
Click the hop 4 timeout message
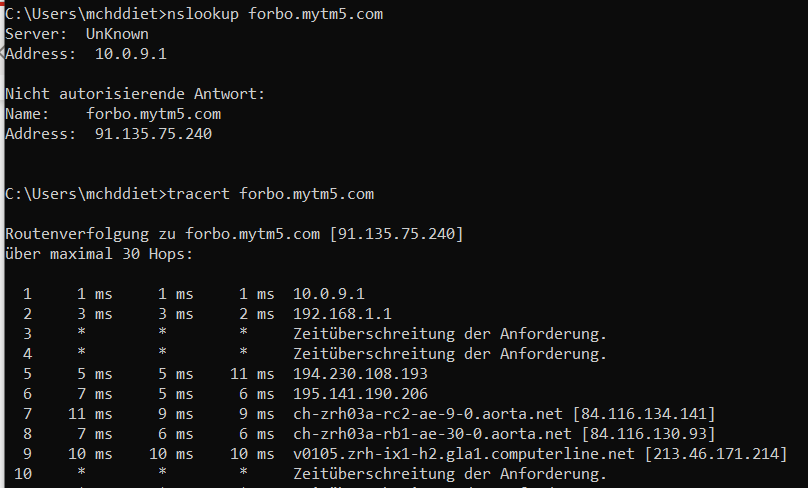coord(449,353)
